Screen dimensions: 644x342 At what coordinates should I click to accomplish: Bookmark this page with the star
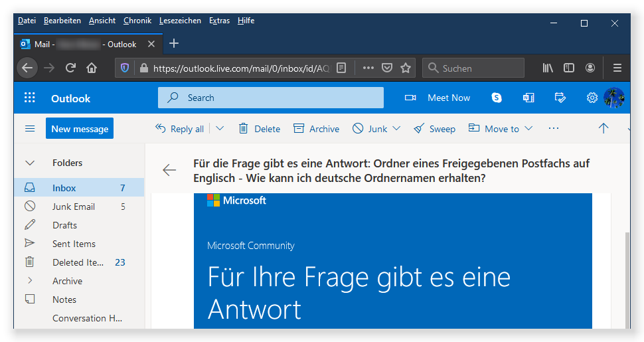pos(406,68)
